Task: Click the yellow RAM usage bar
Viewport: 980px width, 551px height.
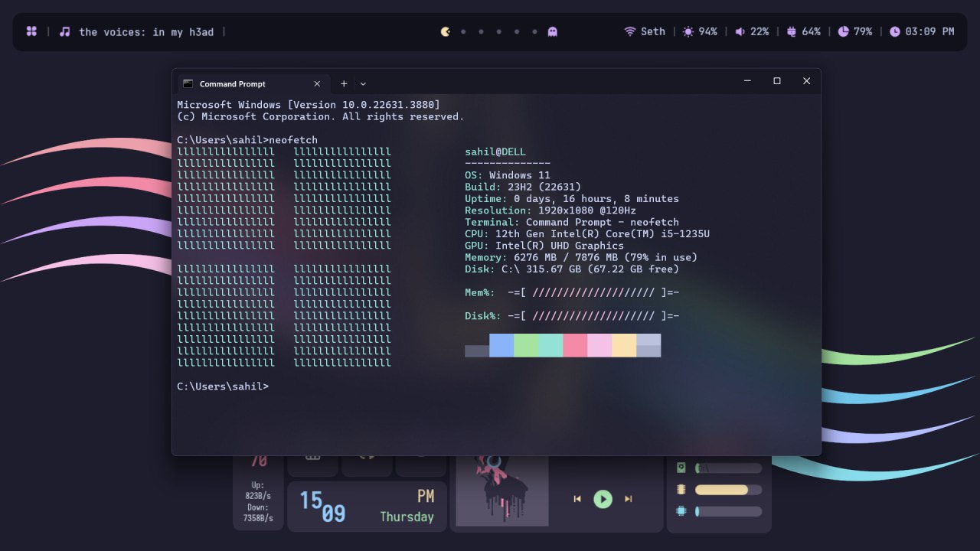Action: coord(728,490)
